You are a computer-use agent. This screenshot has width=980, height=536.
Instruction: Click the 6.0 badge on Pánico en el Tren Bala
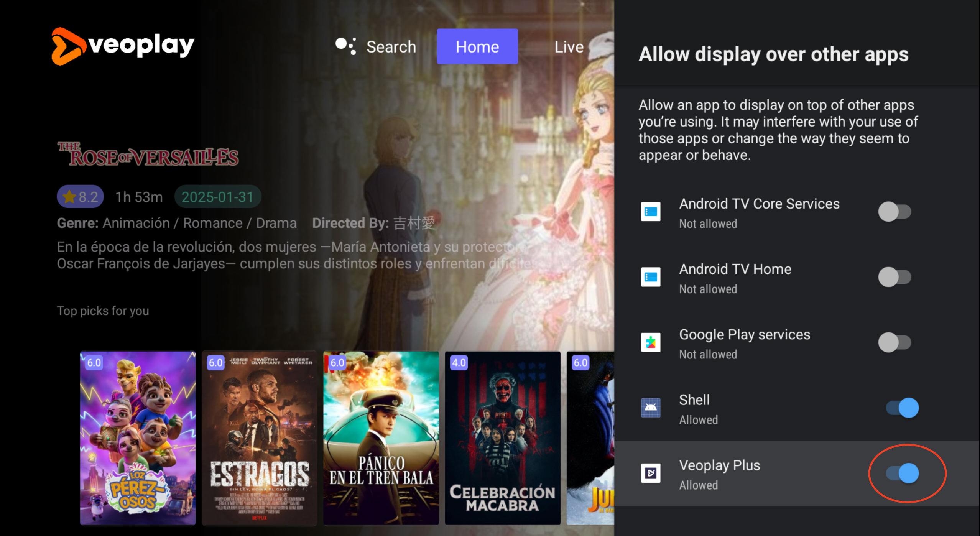coord(337,363)
